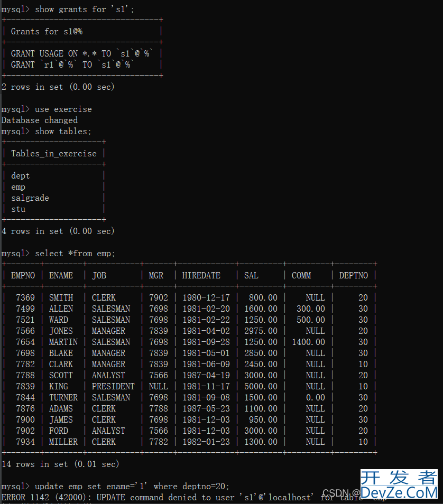Select the name TURNER
Viewport: 443px width, 504px height.
[x=63, y=398]
